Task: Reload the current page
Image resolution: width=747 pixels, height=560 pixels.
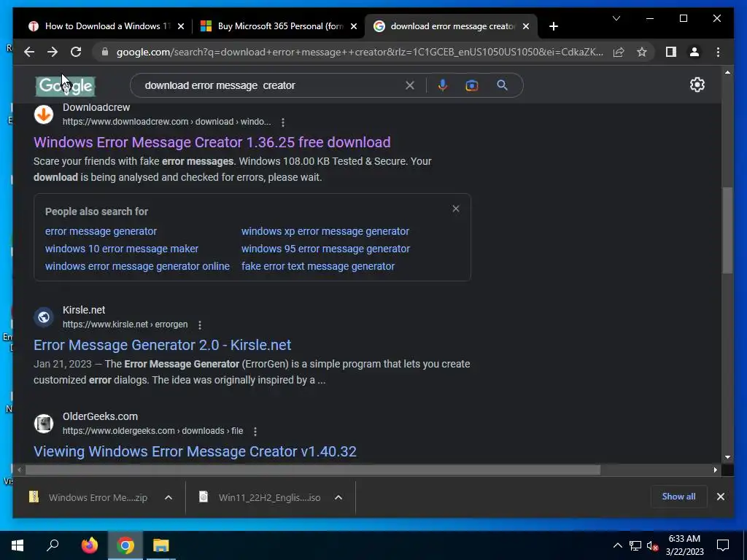Action: tap(76, 52)
